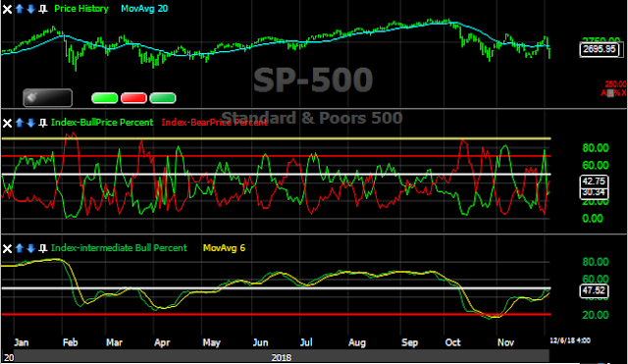
Task: Close the Price History panel
Action: (7, 9)
